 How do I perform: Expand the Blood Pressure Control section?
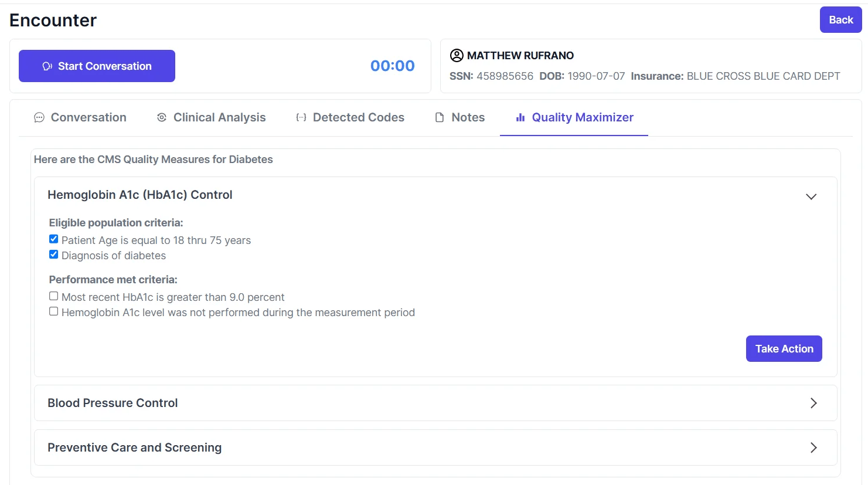click(813, 403)
